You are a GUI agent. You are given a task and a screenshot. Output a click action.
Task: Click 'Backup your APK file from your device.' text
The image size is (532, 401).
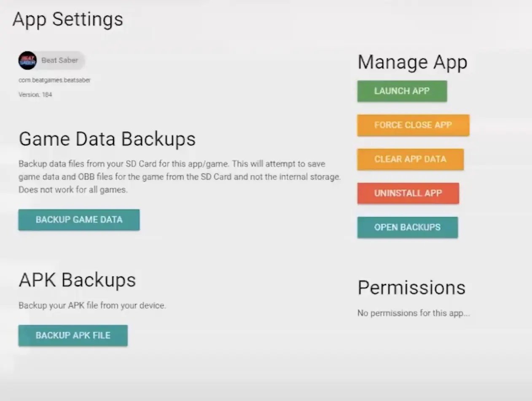(92, 306)
